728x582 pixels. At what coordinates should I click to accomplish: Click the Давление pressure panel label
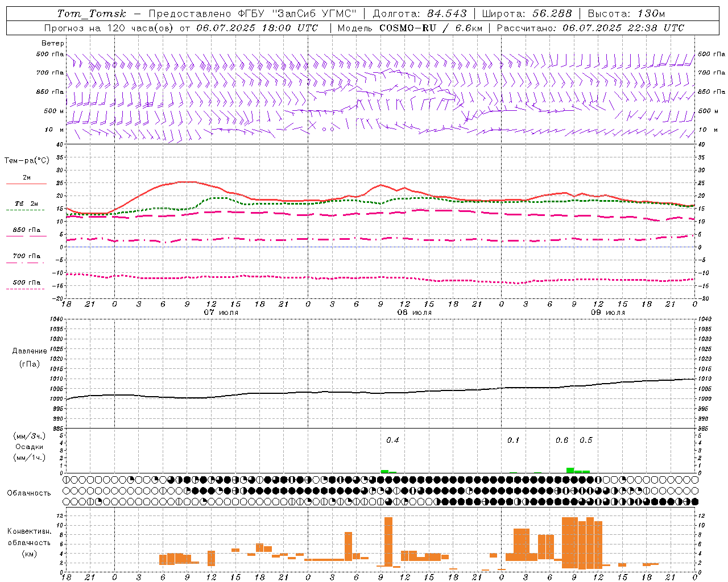[30, 351]
